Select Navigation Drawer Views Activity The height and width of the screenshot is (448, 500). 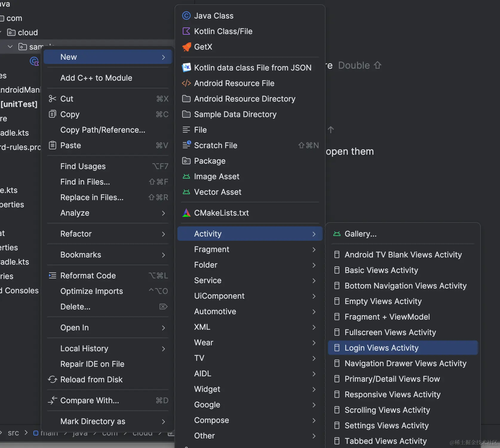coord(403,363)
